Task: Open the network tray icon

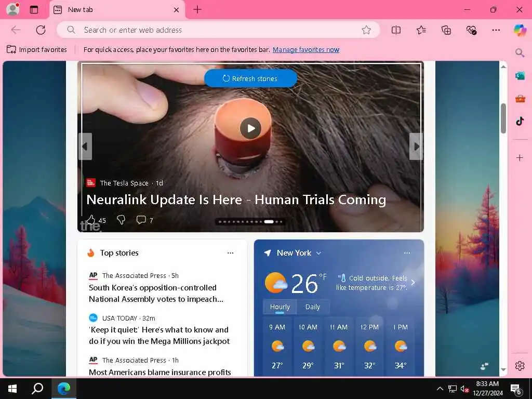Action: click(453, 389)
